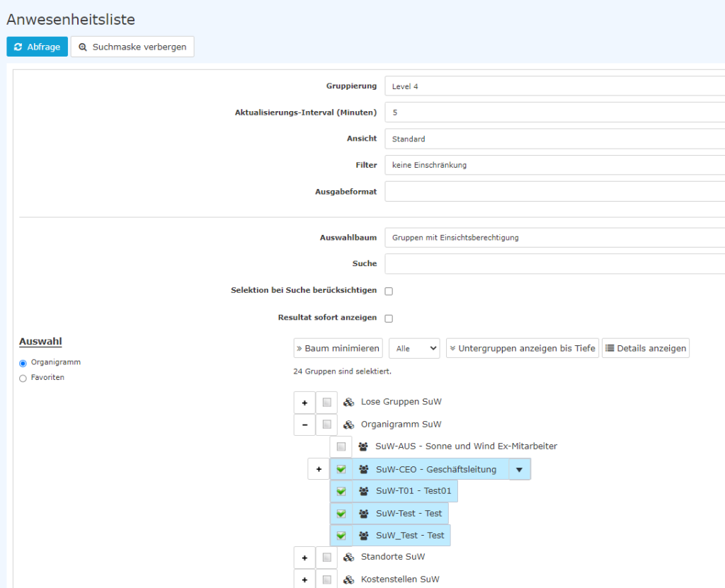Click the Standorte SuW group icon
The image size is (725, 588).
348,558
